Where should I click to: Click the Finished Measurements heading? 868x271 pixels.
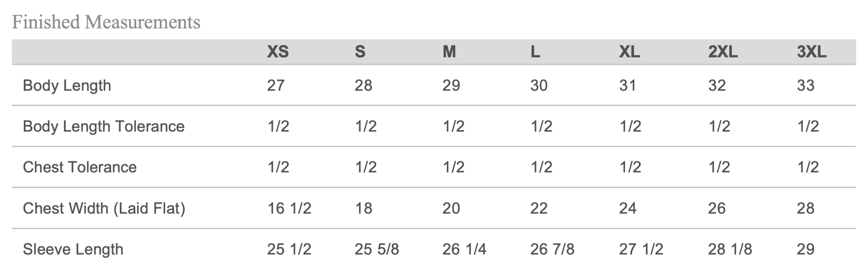[106, 22]
